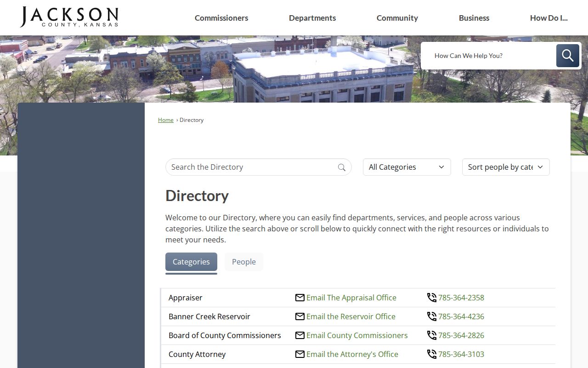Image resolution: width=588 pixels, height=368 pixels.
Task: Go to Home via breadcrumb link
Action: (166, 120)
